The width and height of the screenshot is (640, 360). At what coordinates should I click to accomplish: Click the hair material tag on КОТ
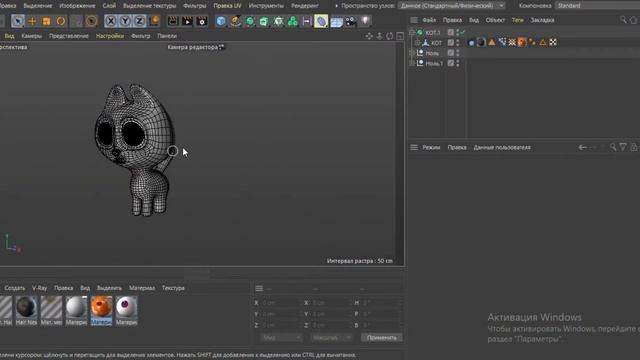click(x=481, y=42)
